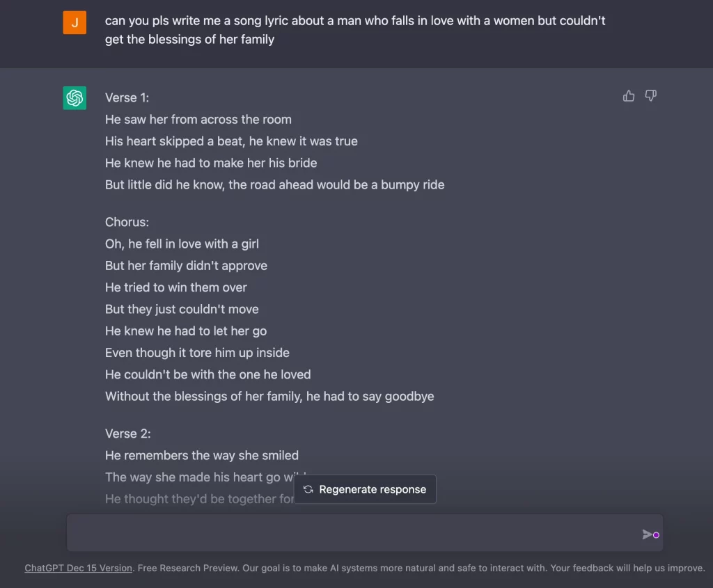Click the line 'He saw her from across the room'
713x588 pixels.
198,120
